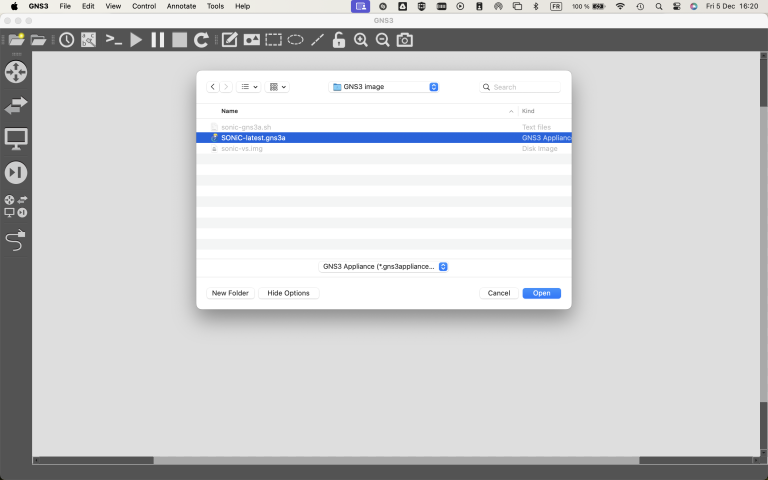The width and height of the screenshot is (768, 480).
Task: Click the Hide Options button
Action: pyautogui.click(x=289, y=293)
